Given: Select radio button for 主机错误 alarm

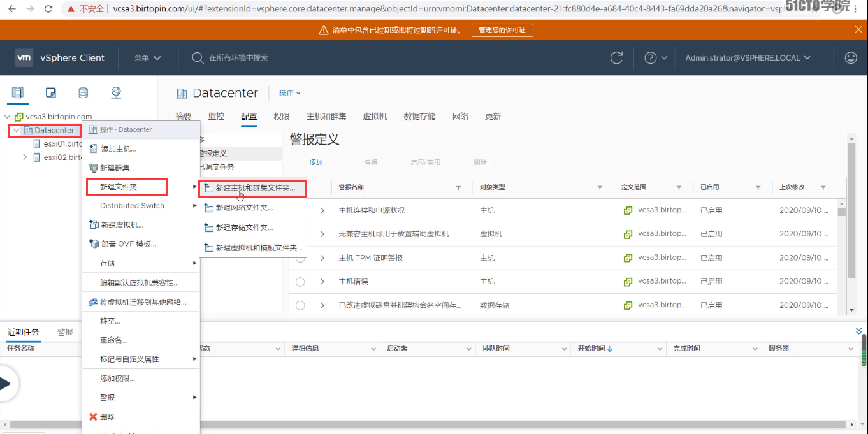Looking at the screenshot, I should click(x=300, y=282).
